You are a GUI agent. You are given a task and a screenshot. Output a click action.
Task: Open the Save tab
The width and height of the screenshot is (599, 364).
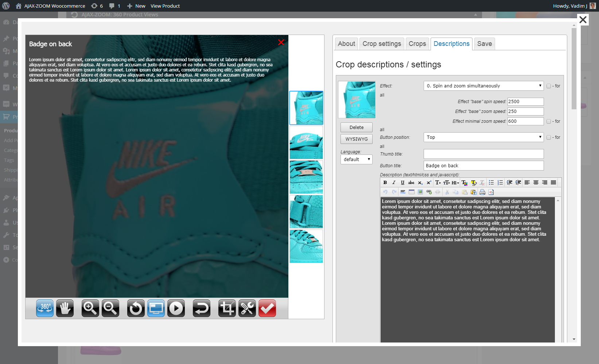point(485,44)
